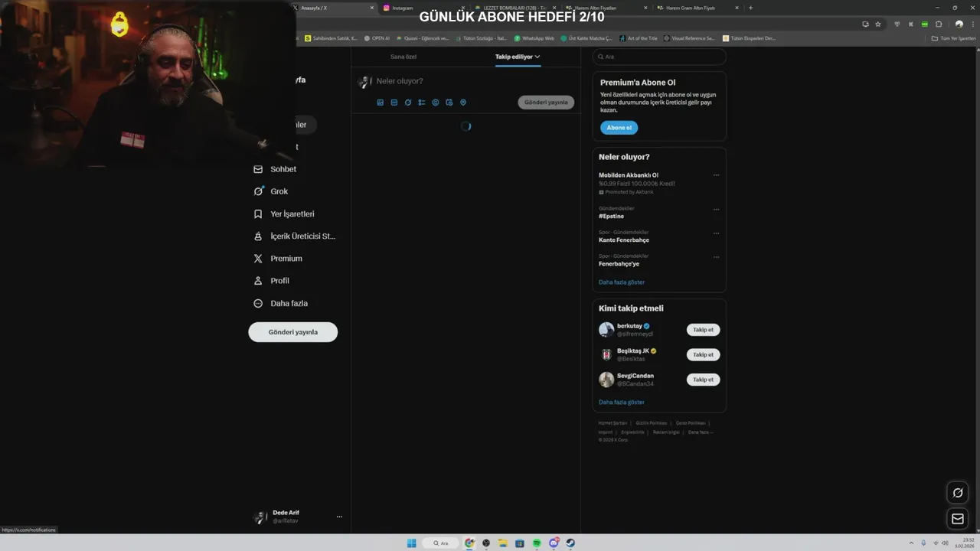Open account menu next to Dede Arif
Image resolution: width=980 pixels, height=551 pixels.
click(x=339, y=517)
